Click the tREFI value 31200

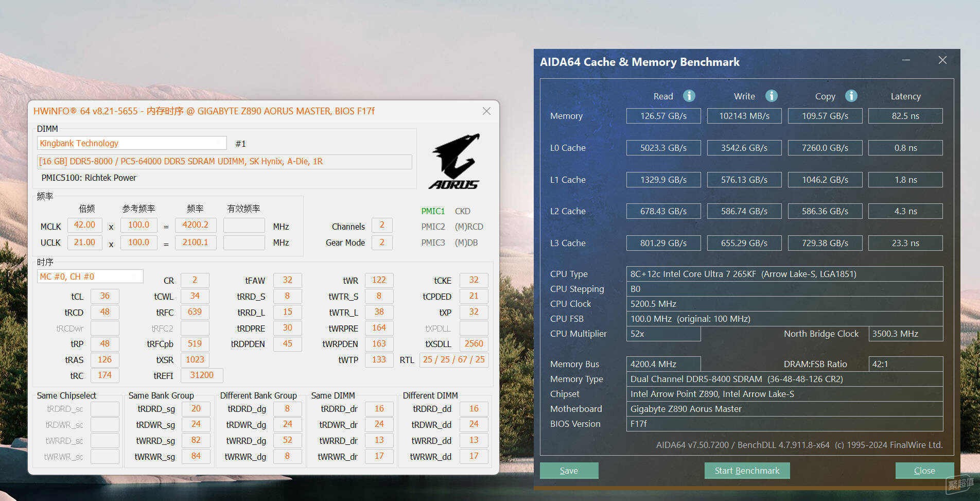click(x=202, y=375)
